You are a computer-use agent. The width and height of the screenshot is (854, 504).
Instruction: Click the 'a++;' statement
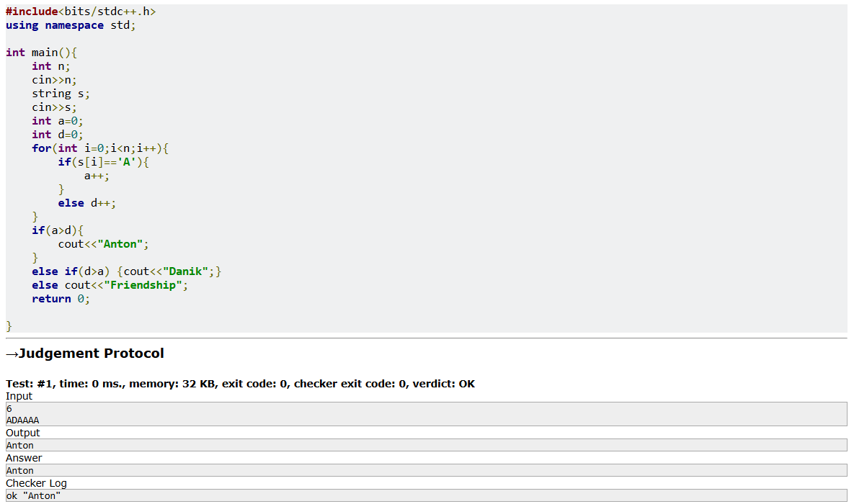pos(97,176)
